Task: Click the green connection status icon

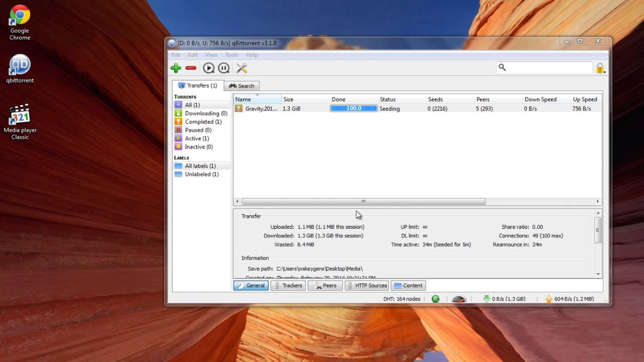Action: pos(436,299)
